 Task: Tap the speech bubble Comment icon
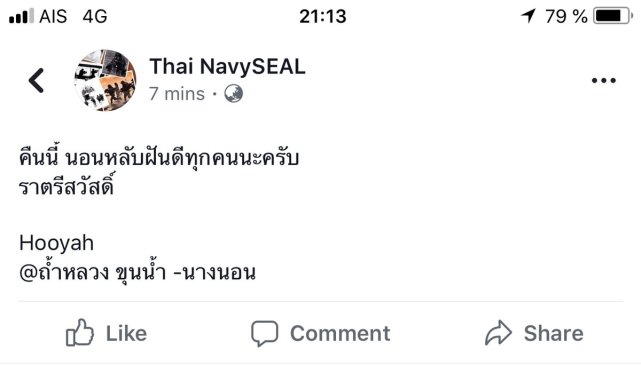pyautogui.click(x=264, y=333)
